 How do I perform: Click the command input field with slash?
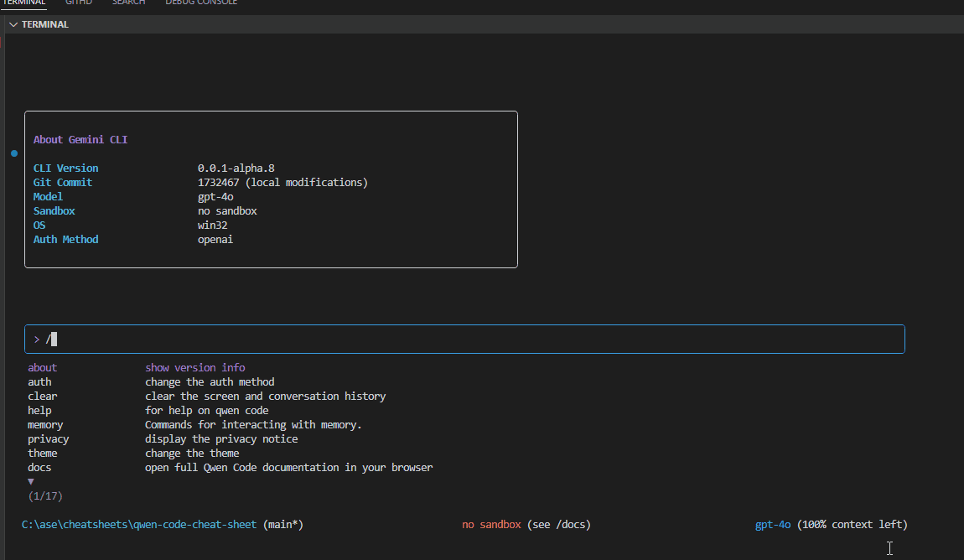pyautogui.click(x=464, y=340)
